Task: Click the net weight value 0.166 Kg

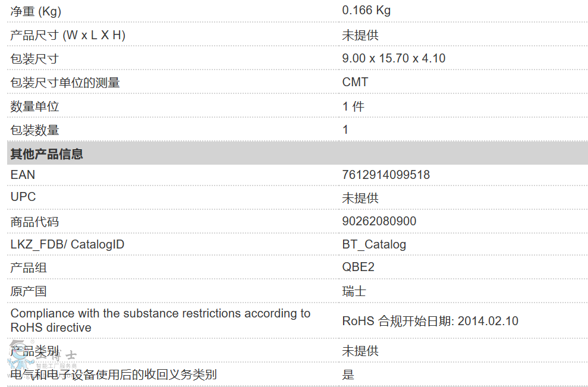Action: point(366,10)
